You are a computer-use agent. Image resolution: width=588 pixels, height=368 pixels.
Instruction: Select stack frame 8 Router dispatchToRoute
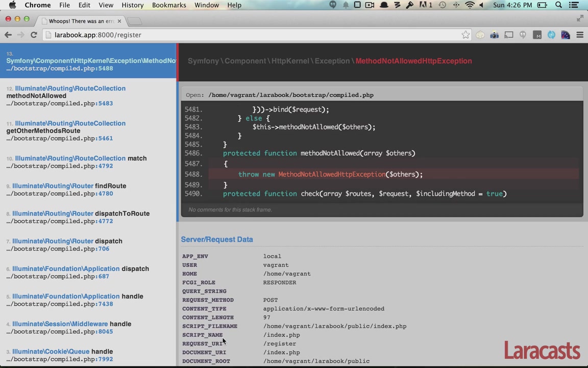click(x=88, y=217)
